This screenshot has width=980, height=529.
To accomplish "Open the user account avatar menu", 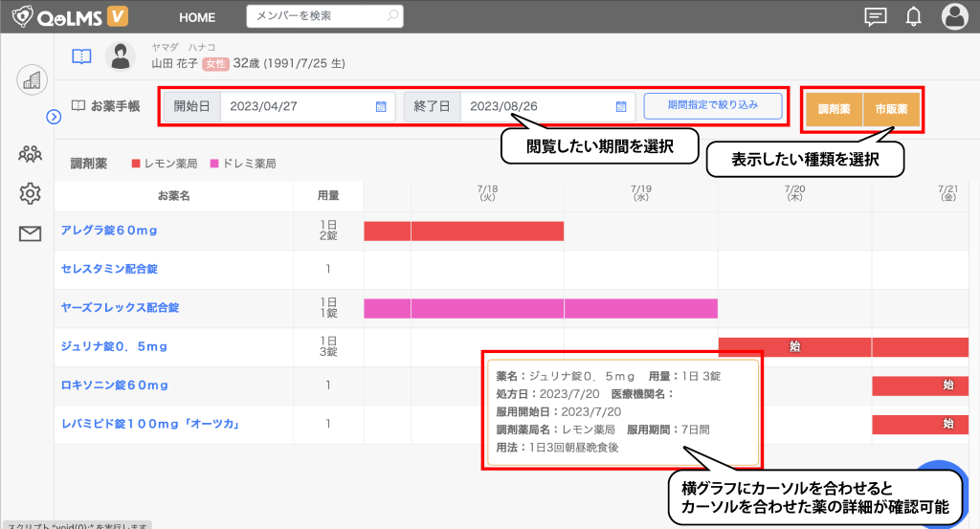I will (955, 17).
